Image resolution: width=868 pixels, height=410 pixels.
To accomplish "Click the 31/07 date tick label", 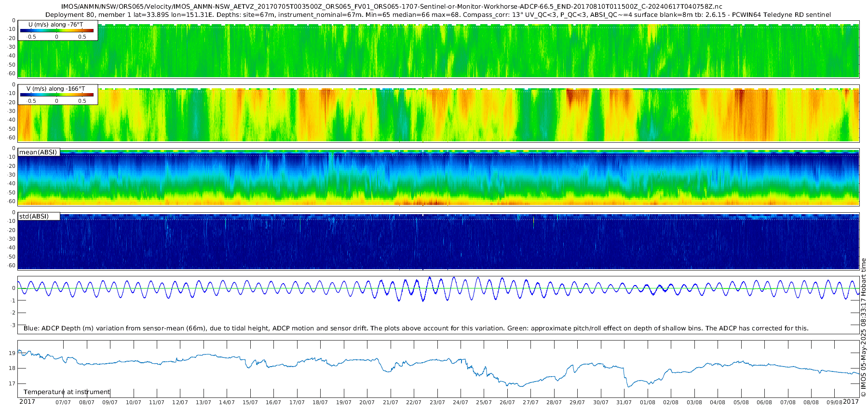I will click(624, 402).
